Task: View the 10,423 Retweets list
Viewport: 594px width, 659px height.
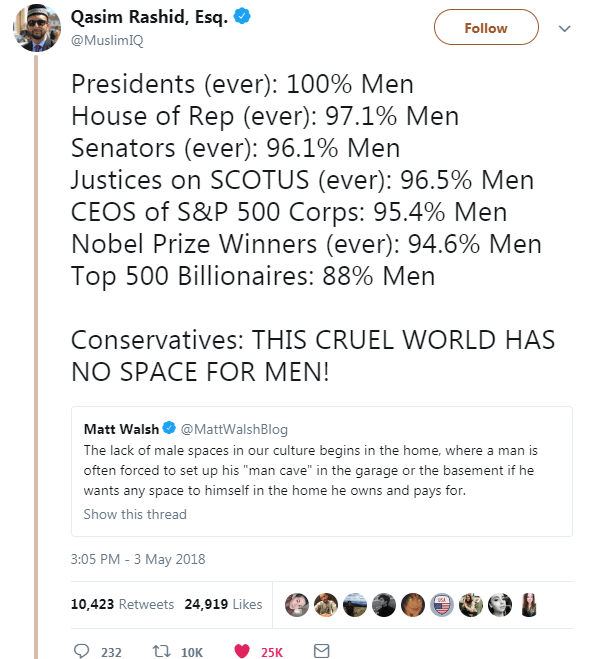Action: (x=122, y=604)
